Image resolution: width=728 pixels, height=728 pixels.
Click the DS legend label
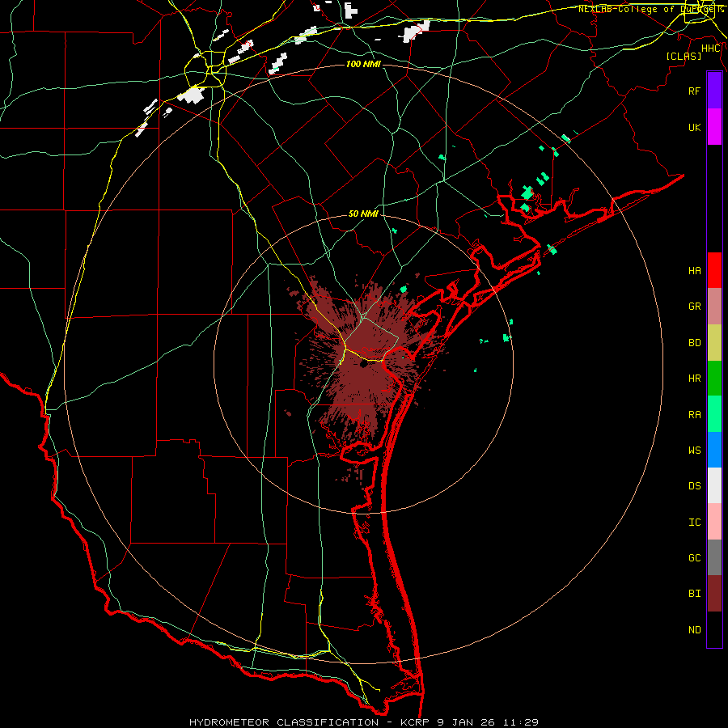[x=695, y=486]
